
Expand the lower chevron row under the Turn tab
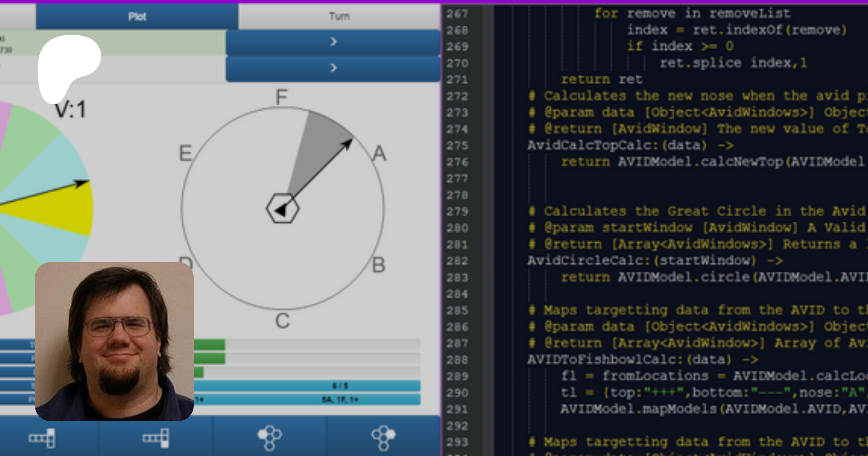point(333,68)
